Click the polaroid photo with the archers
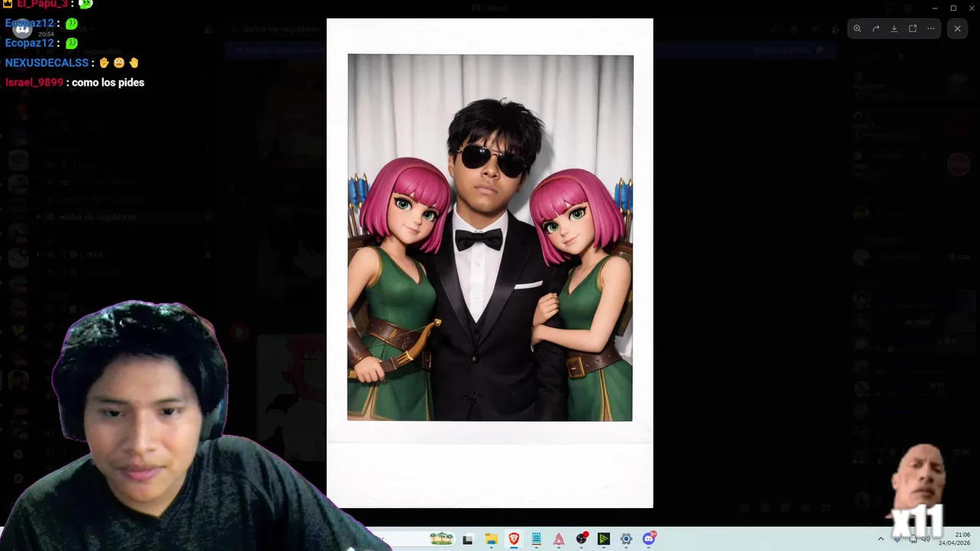 click(x=490, y=262)
